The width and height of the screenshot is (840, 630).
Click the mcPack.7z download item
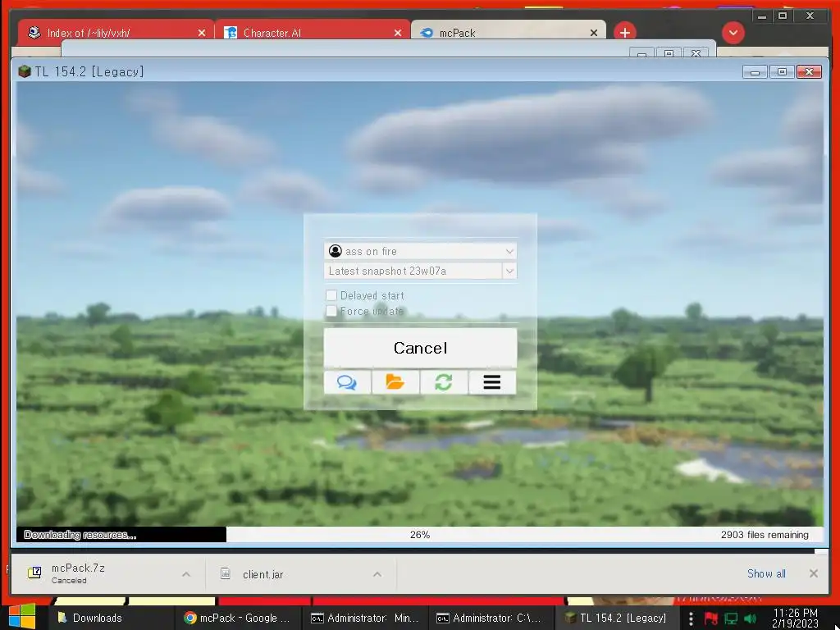(107, 573)
